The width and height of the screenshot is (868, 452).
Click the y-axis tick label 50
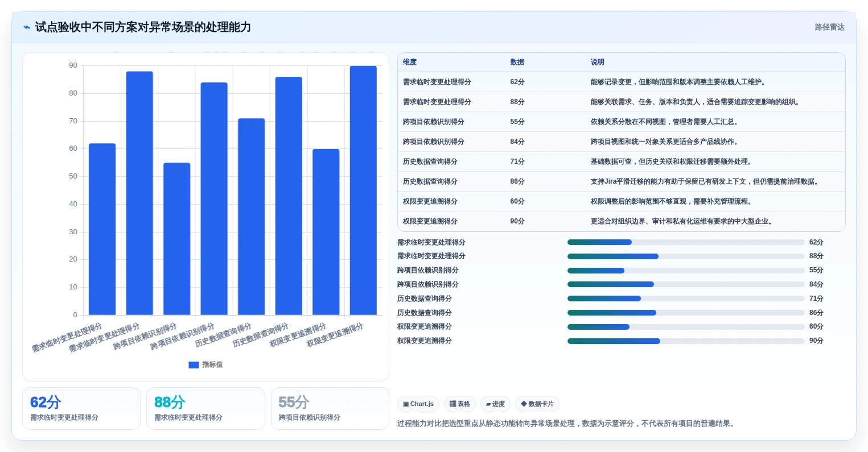pyautogui.click(x=73, y=176)
